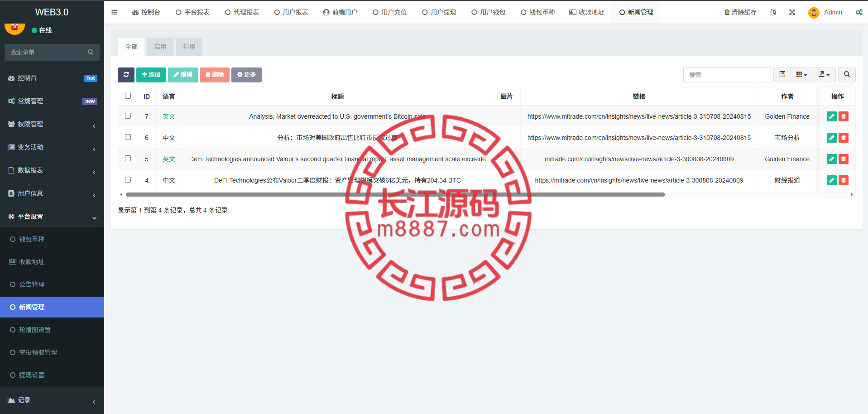Image resolution: width=868 pixels, height=414 pixels.
Task: Open the settings gears icon at top right
Action: [859, 12]
